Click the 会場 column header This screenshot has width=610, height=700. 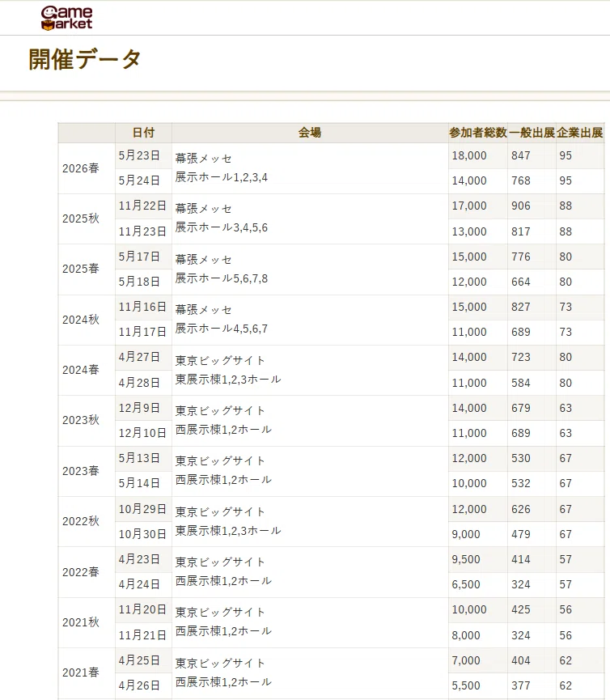(x=310, y=133)
